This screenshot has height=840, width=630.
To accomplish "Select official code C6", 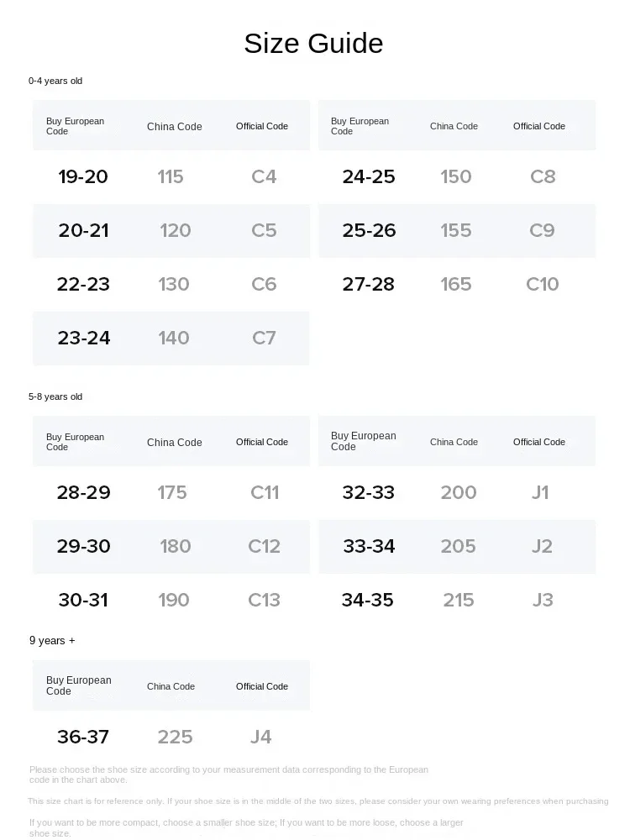I will pyautogui.click(x=264, y=284).
